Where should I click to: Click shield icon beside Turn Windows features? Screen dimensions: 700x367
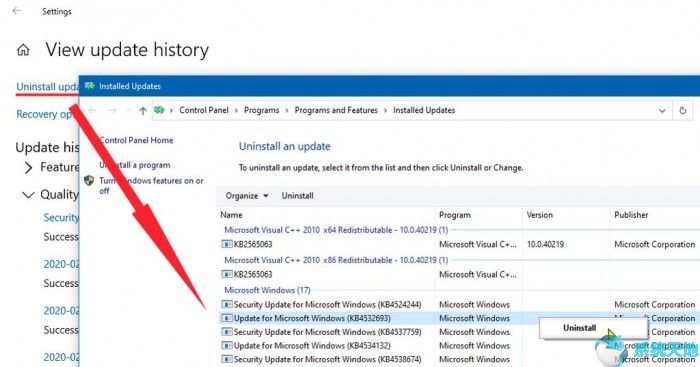[x=89, y=180]
